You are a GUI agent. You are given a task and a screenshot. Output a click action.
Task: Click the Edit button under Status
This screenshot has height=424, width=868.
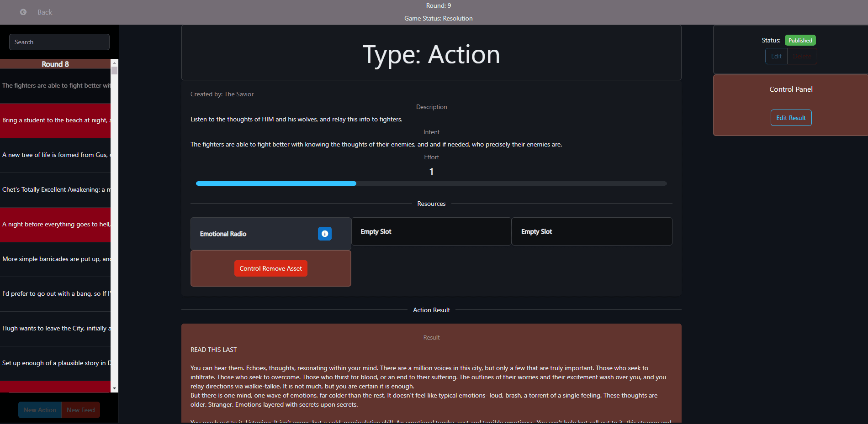pyautogui.click(x=776, y=56)
